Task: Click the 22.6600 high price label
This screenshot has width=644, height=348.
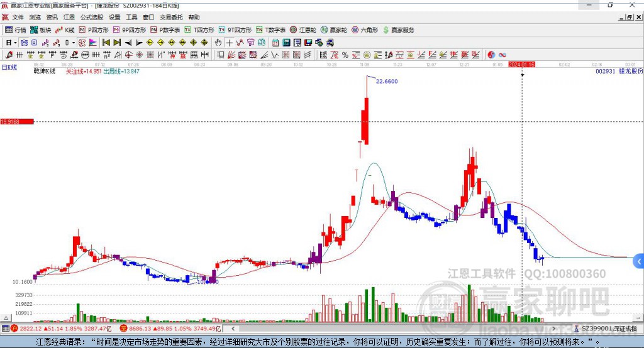Action: point(387,81)
